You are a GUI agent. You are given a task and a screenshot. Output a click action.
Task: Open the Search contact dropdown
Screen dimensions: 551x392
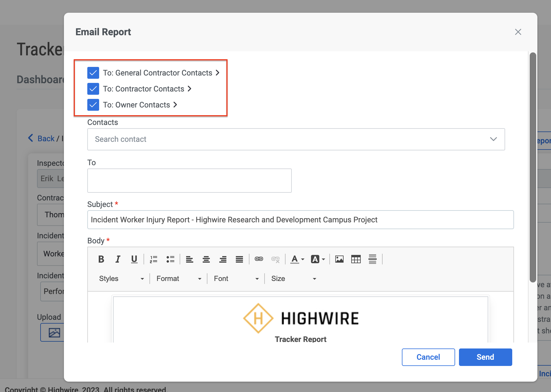pos(296,139)
